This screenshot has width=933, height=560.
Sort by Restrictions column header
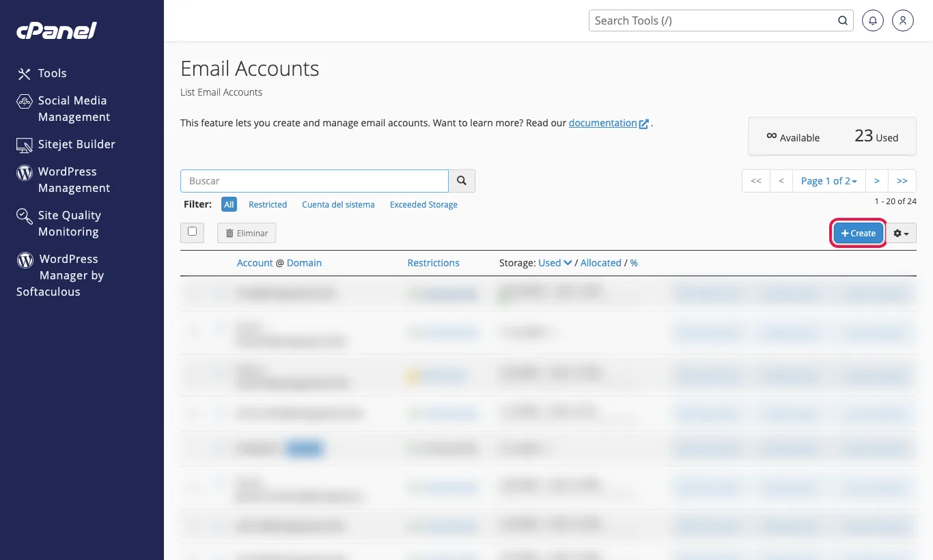coord(433,263)
